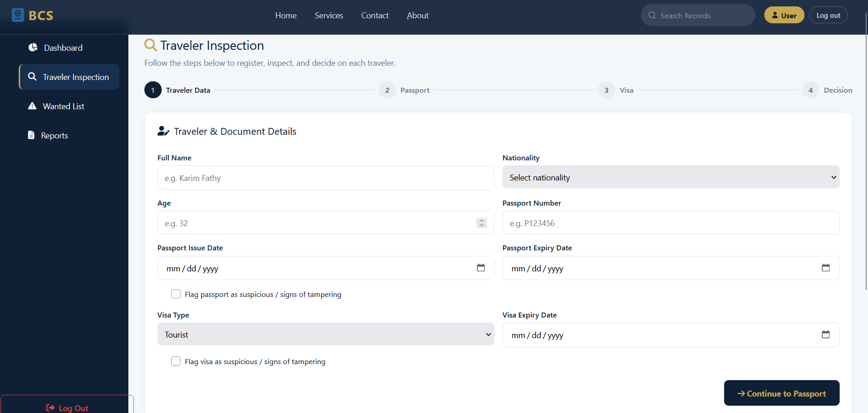This screenshot has height=413, width=868.
Task: Click the Nationality field label
Action: point(521,158)
